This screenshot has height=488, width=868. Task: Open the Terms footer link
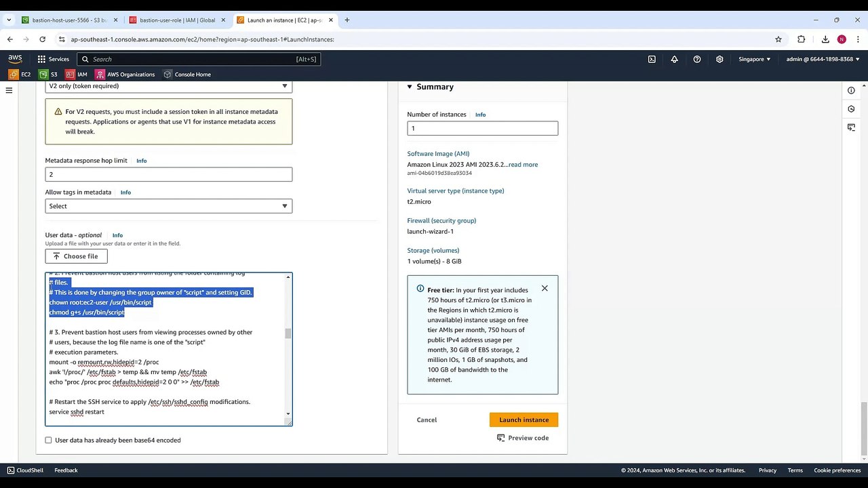click(x=795, y=470)
